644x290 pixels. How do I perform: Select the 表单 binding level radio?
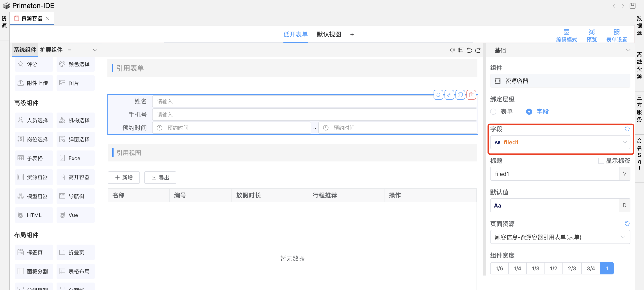[x=493, y=112]
